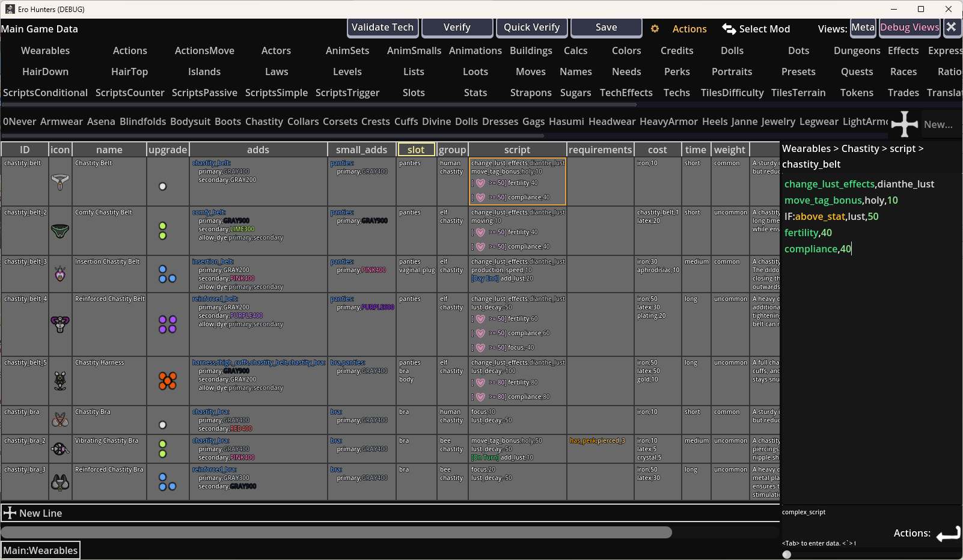This screenshot has height=560, width=963.
Task: Select the Headwear category tab
Action: pos(612,122)
